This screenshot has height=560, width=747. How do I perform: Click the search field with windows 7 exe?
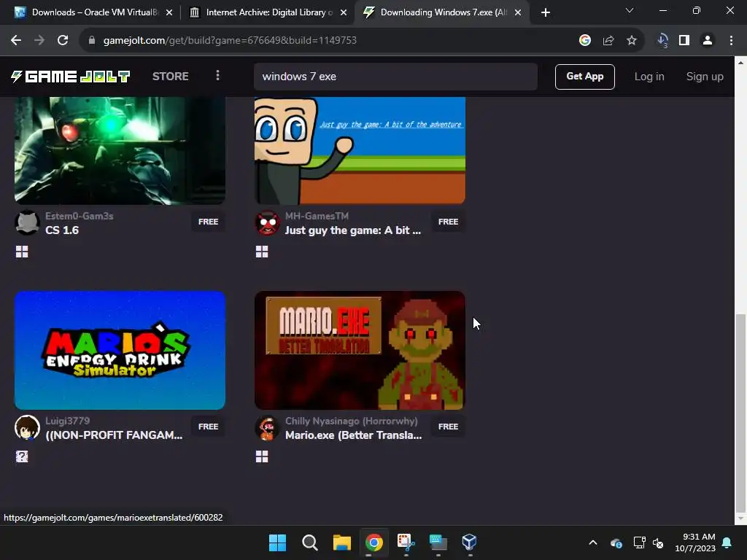point(395,77)
